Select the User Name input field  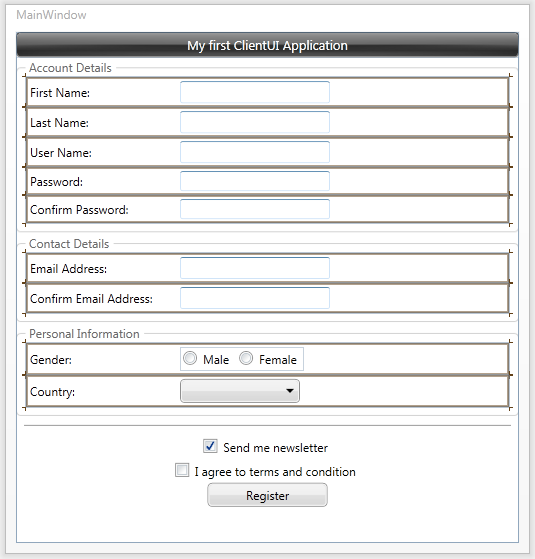tap(255, 152)
